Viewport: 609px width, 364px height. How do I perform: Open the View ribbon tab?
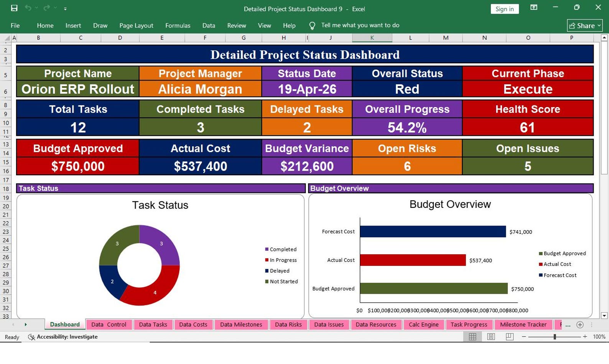[264, 25]
